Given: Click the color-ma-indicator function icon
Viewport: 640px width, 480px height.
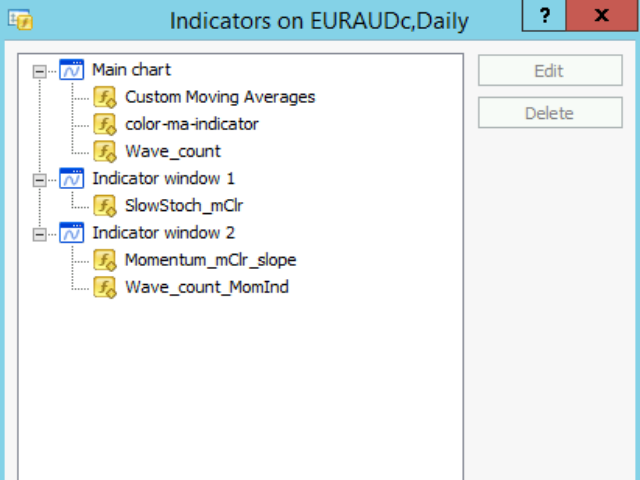Looking at the screenshot, I should tap(105, 124).
